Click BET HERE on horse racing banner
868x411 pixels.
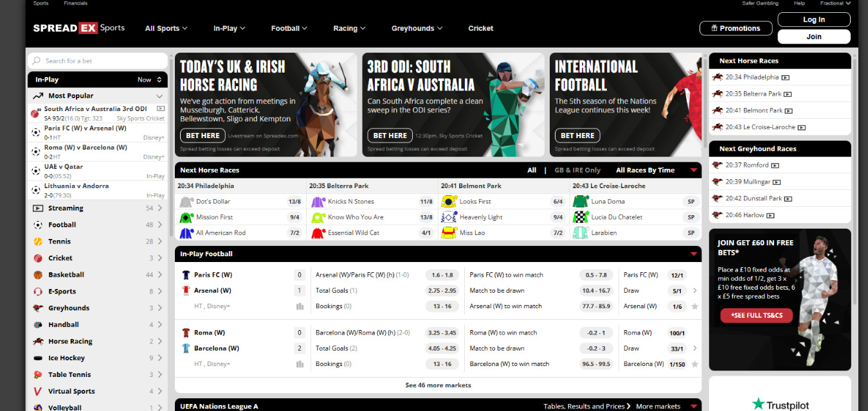(203, 136)
